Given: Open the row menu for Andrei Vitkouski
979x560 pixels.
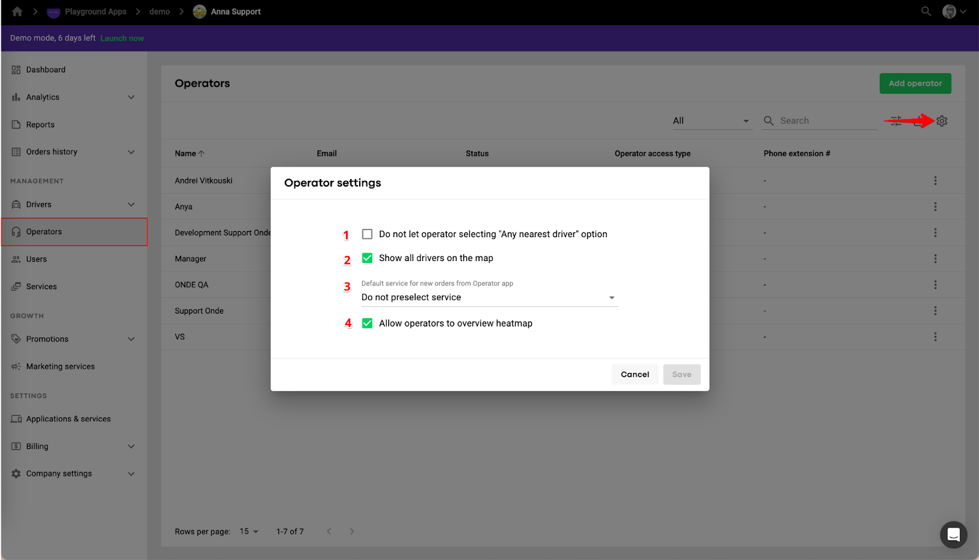Looking at the screenshot, I should [935, 181].
